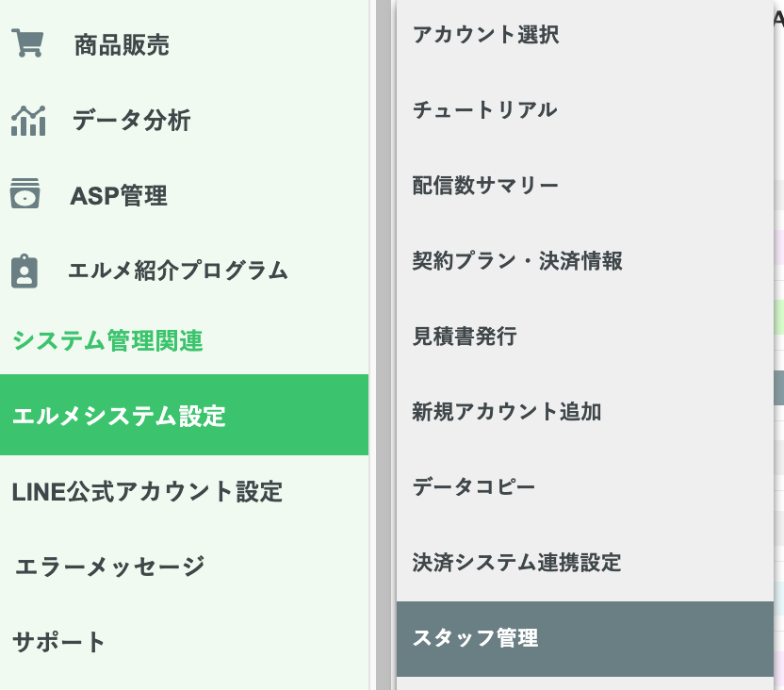Click the ASP管理 icon
The width and height of the screenshot is (784, 690).
(x=25, y=196)
